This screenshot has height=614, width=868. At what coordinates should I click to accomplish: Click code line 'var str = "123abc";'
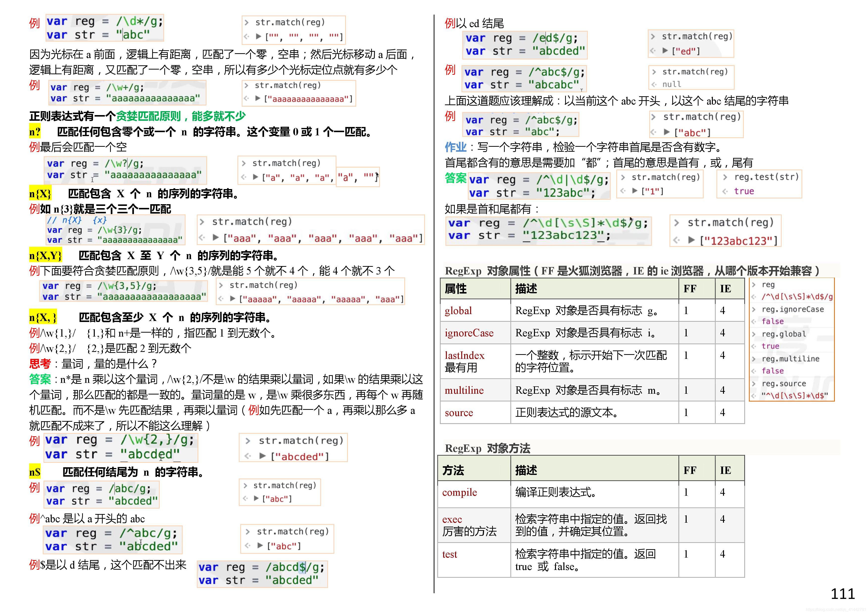(532, 193)
